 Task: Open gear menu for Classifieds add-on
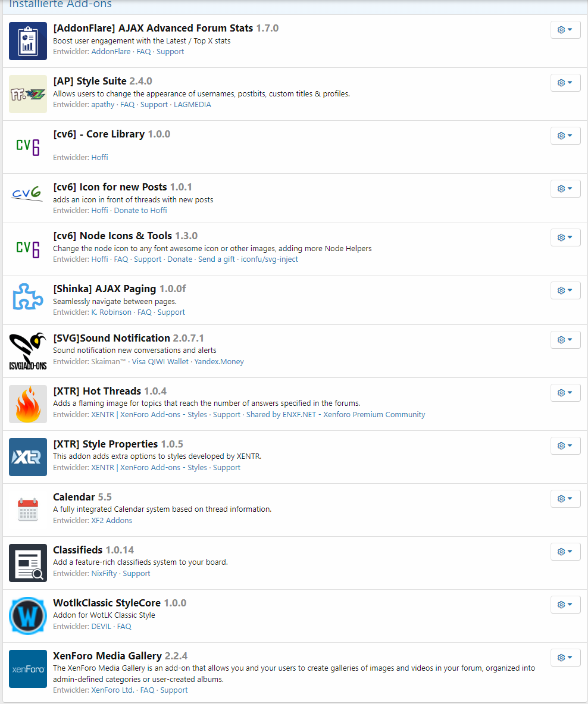[x=565, y=552]
